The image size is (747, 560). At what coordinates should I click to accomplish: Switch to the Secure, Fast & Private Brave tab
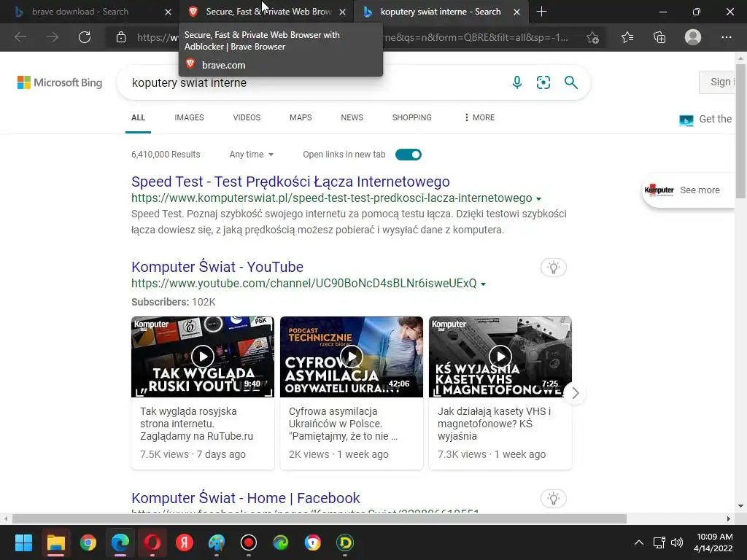coord(268,12)
